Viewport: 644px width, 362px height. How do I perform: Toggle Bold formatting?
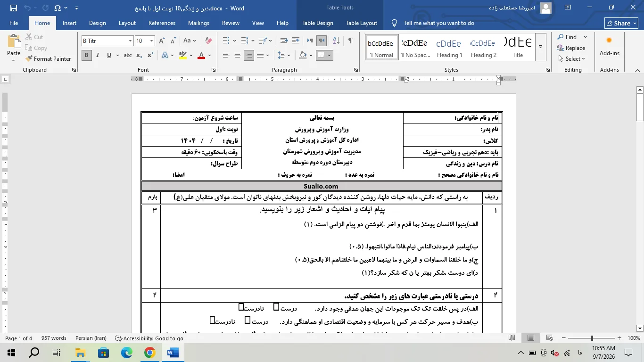[87, 55]
